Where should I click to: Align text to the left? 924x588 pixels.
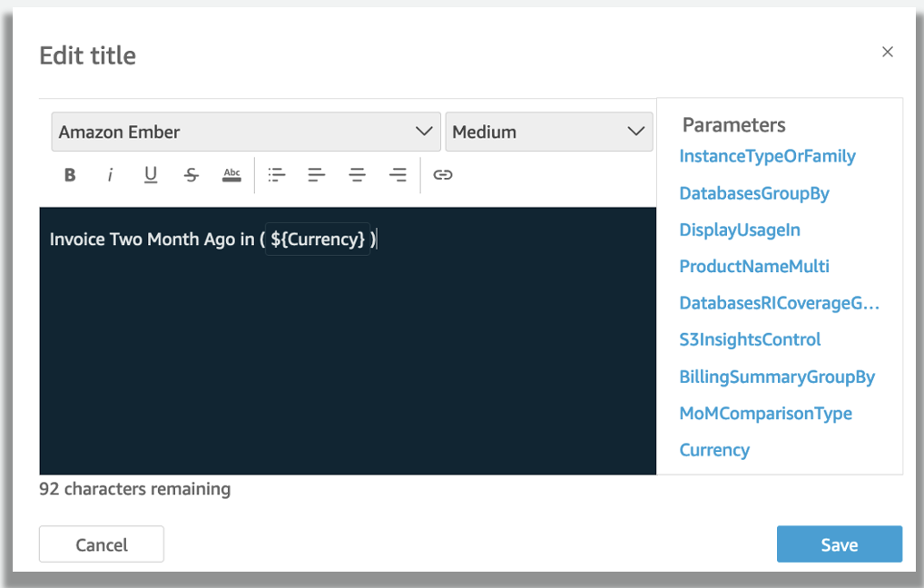click(317, 175)
